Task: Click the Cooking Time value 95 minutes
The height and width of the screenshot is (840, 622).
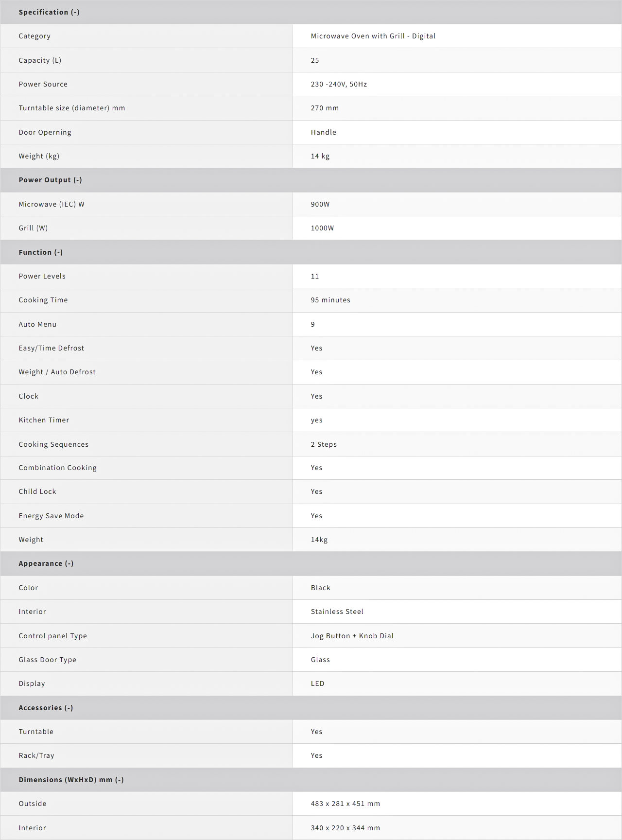Action: tap(330, 300)
